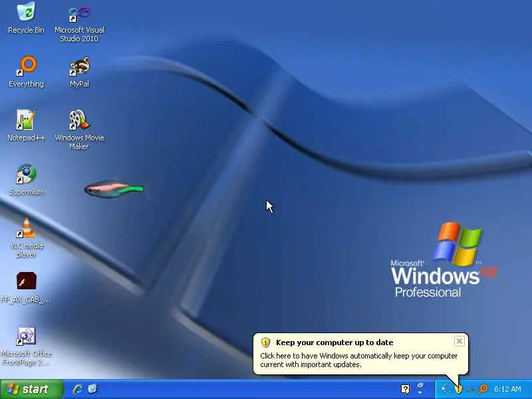Screen dimensions: 532x399
Task: Select the Microsoft Visual Studio 2010 shortcut
Action: coord(79,23)
